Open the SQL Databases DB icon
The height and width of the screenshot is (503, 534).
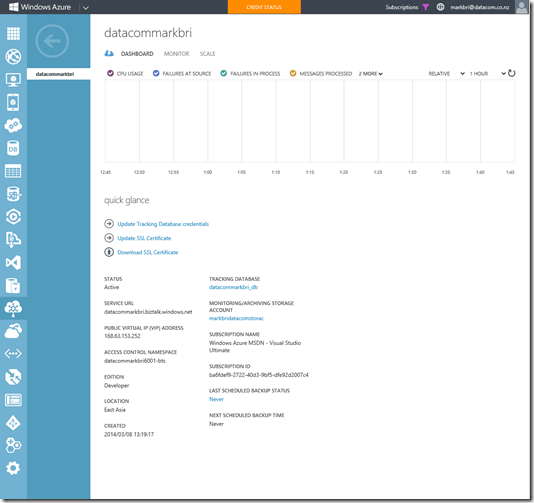point(13,148)
